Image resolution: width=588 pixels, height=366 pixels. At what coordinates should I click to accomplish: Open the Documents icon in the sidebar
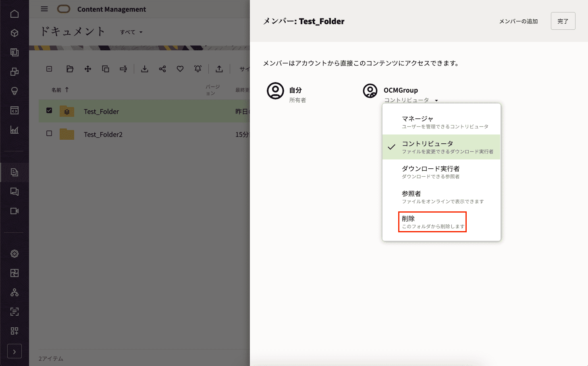[x=15, y=172]
